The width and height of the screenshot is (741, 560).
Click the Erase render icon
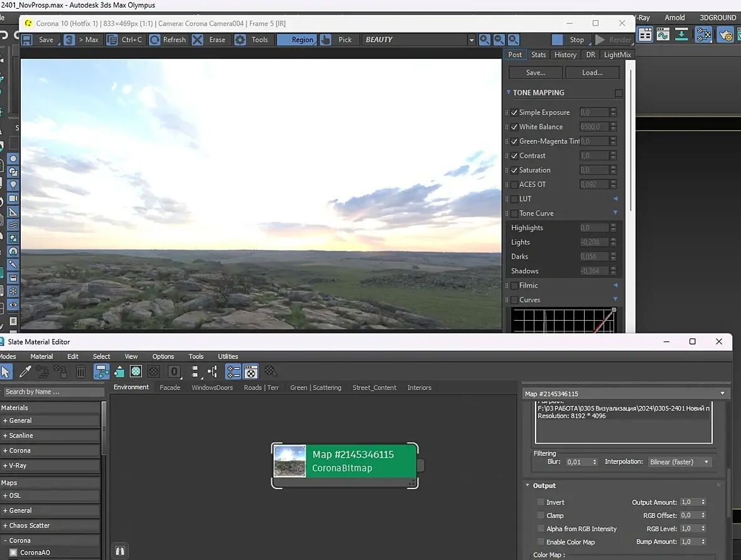198,40
